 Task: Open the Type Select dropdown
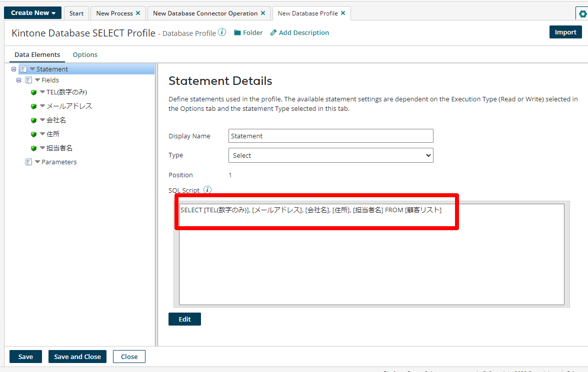(x=331, y=155)
